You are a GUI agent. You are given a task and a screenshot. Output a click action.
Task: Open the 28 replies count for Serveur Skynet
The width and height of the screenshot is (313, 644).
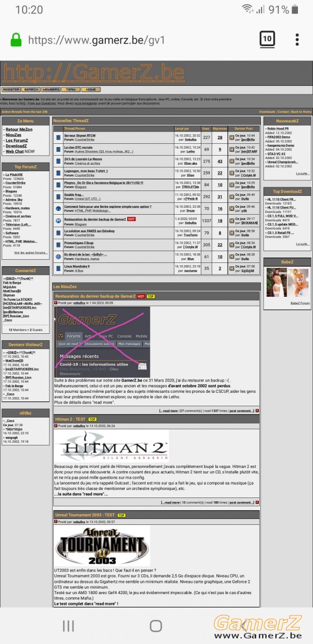[x=220, y=137]
